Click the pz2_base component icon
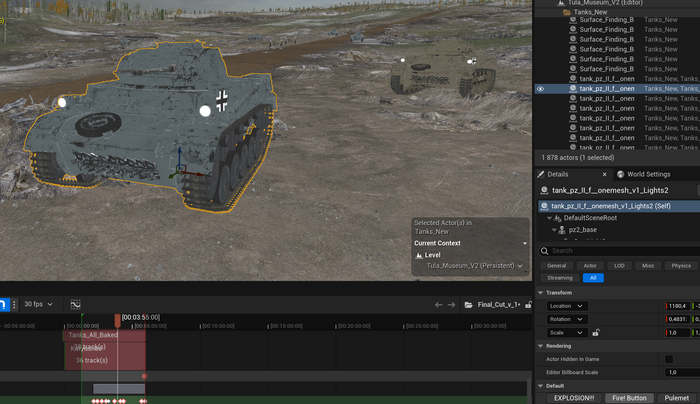The image size is (700, 404). (x=563, y=230)
